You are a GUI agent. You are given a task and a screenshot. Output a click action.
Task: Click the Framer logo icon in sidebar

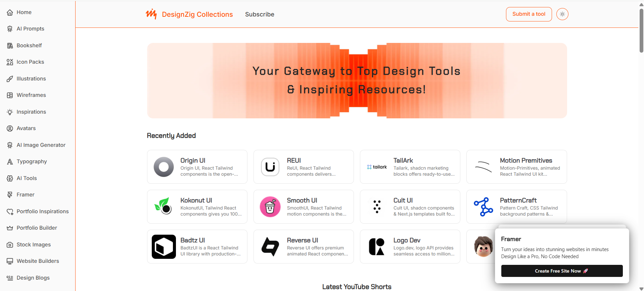(10, 195)
